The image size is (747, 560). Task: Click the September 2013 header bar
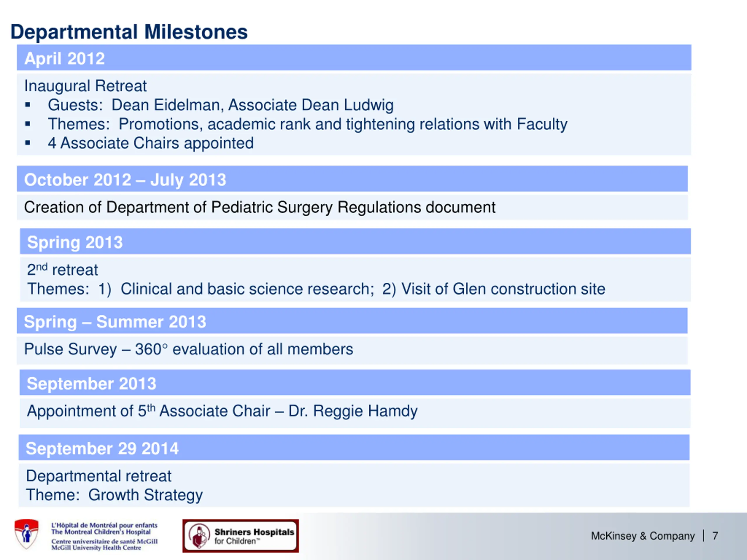[x=355, y=383]
